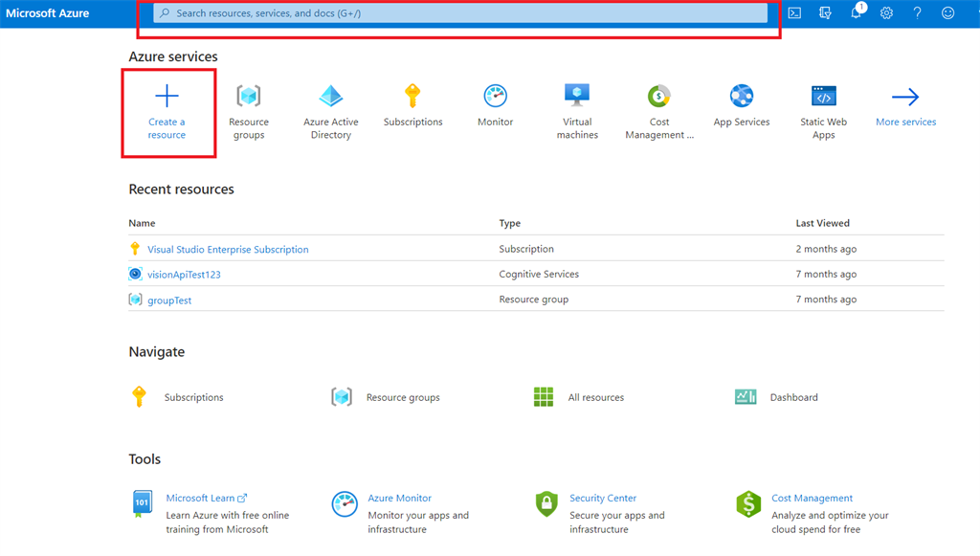This screenshot has height=556, width=980.
Task: Click the More services arrow
Action: pos(904,96)
